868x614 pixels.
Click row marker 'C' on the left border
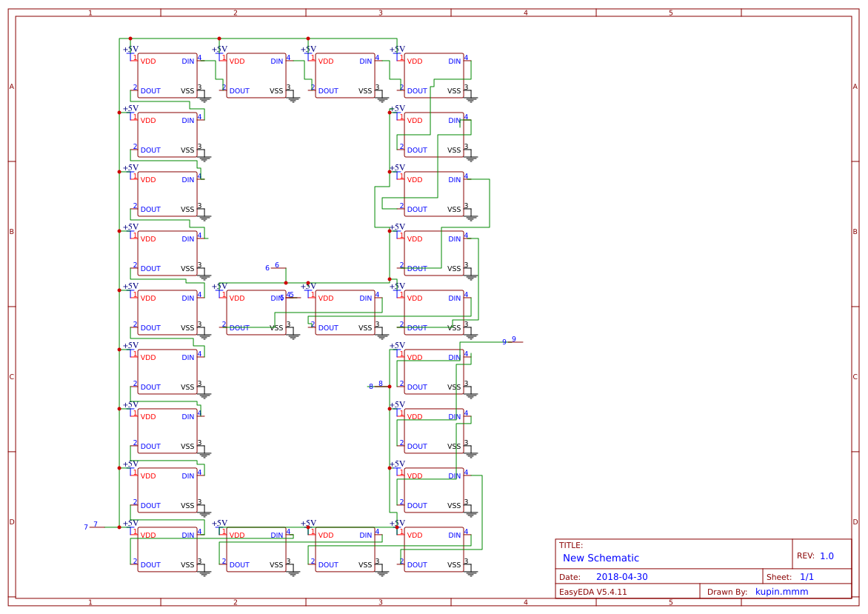click(x=12, y=376)
